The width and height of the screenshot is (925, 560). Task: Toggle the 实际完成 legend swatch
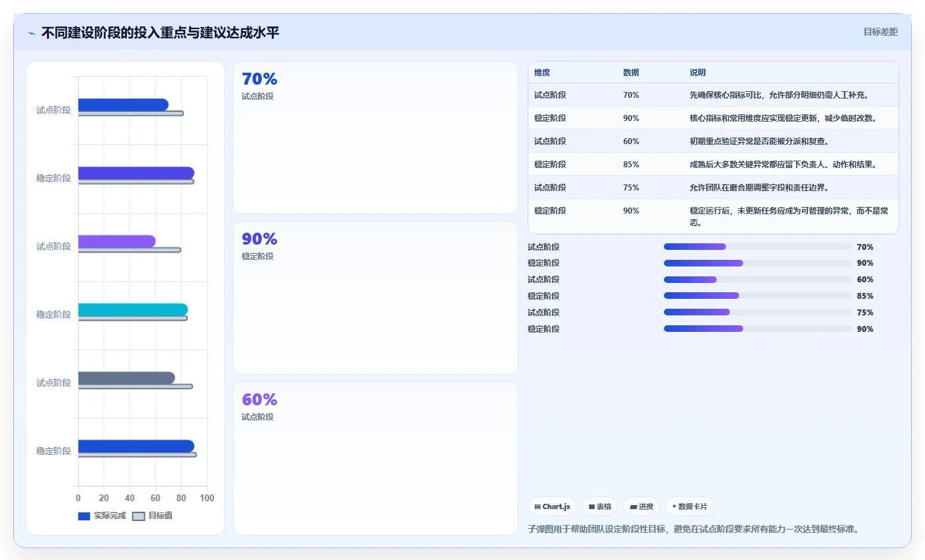[84, 516]
